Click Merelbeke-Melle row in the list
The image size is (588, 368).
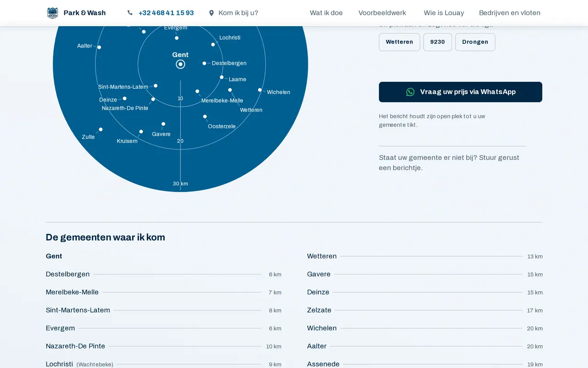164,292
